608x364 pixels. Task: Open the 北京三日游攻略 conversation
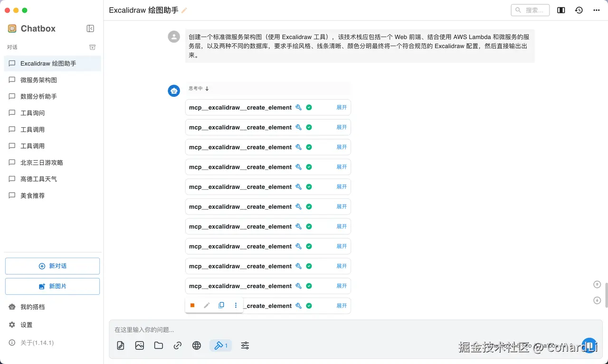tap(52, 162)
